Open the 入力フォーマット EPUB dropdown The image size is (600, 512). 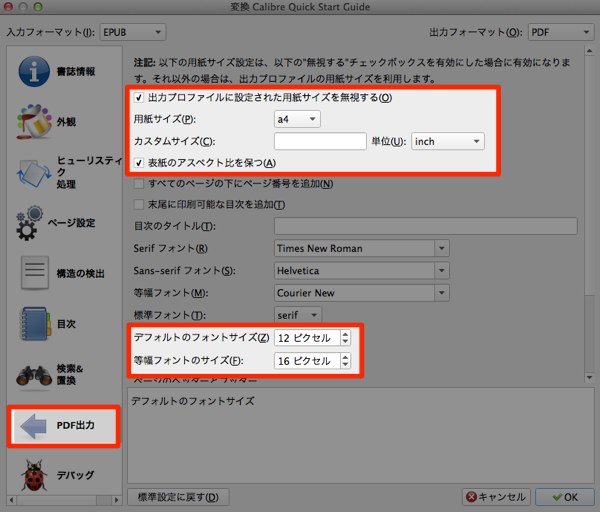click(x=133, y=32)
